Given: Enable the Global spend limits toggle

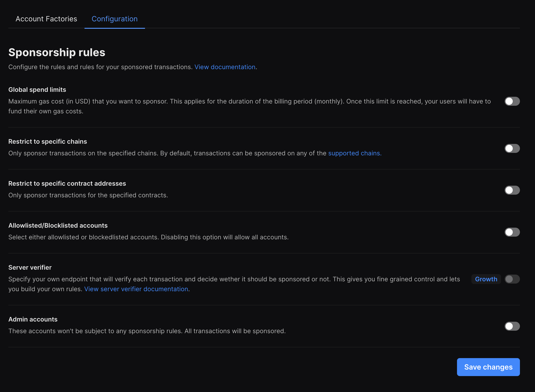Looking at the screenshot, I should pyautogui.click(x=512, y=101).
